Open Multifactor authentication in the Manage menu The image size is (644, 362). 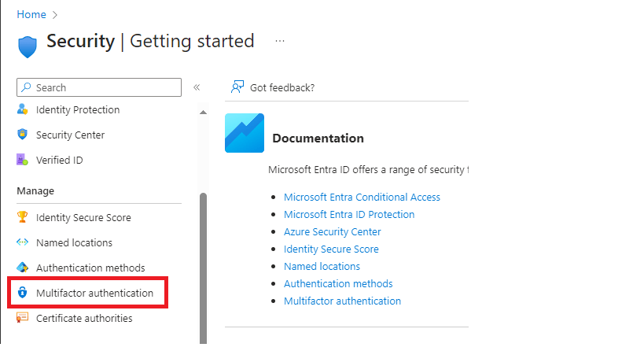94,294
